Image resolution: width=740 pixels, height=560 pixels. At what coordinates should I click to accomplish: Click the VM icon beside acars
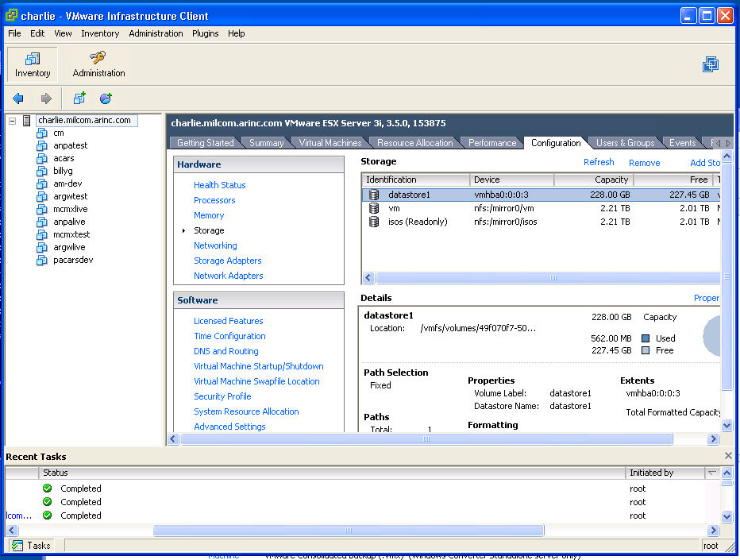click(x=42, y=158)
